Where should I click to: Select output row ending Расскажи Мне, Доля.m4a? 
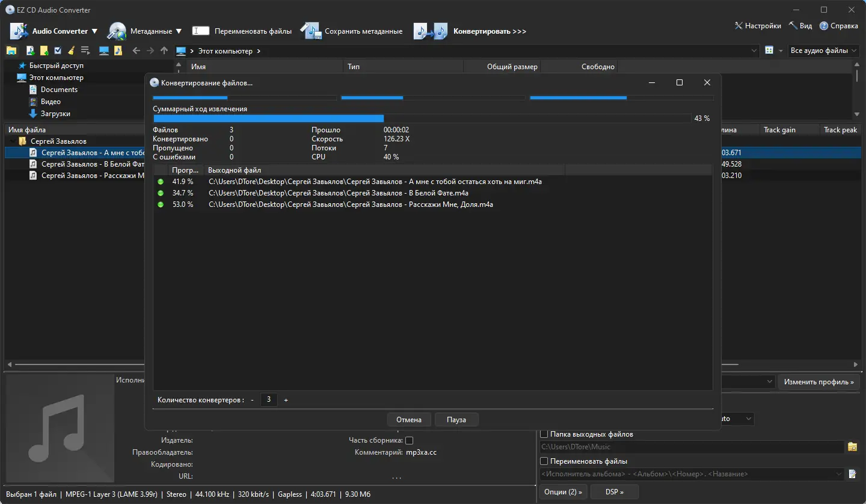[433, 204]
